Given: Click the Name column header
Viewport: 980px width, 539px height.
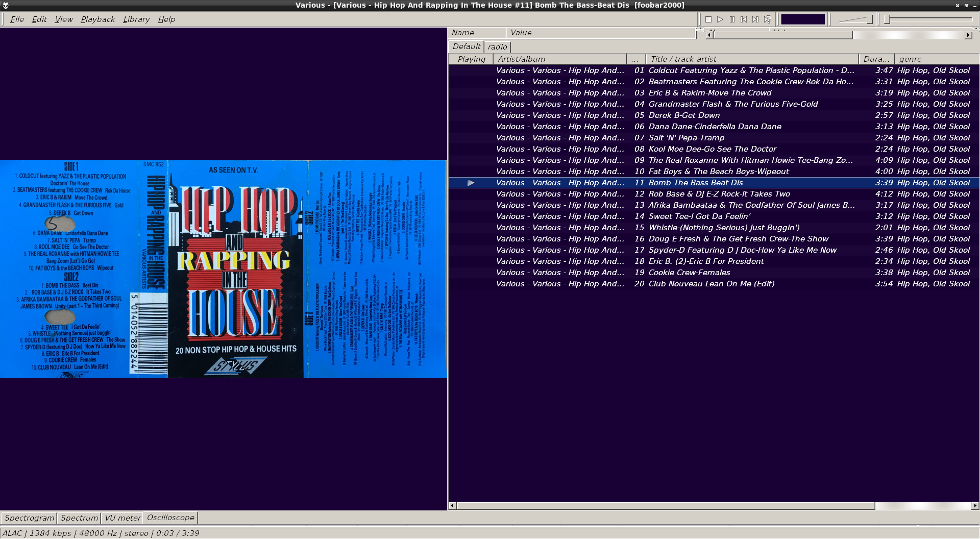Looking at the screenshot, I should pos(477,33).
